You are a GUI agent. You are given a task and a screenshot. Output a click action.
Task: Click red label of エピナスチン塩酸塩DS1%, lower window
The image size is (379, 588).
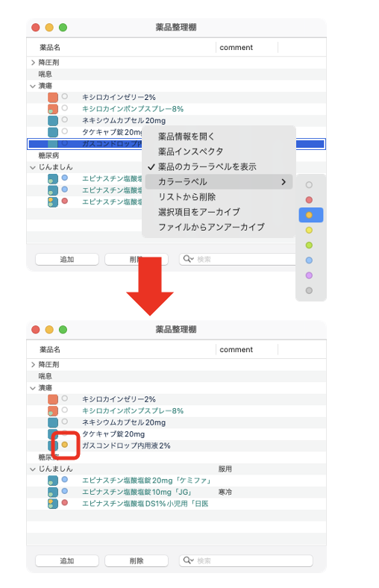[65, 502]
